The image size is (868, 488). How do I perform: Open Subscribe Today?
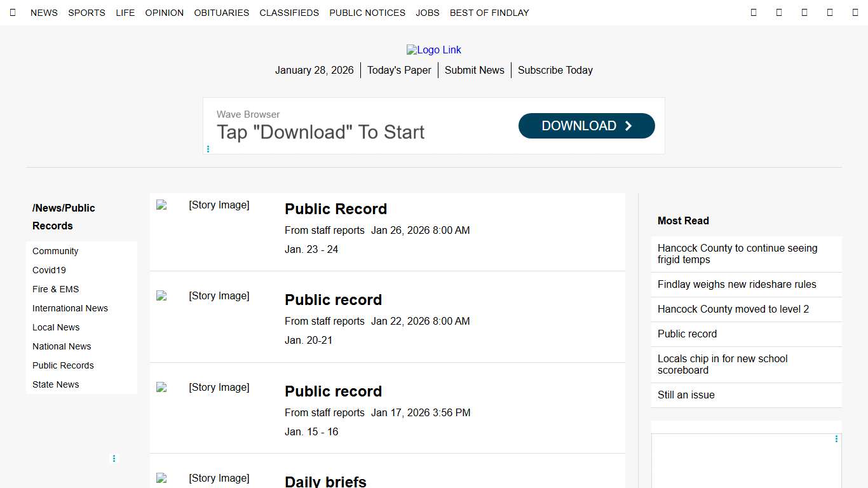point(555,70)
